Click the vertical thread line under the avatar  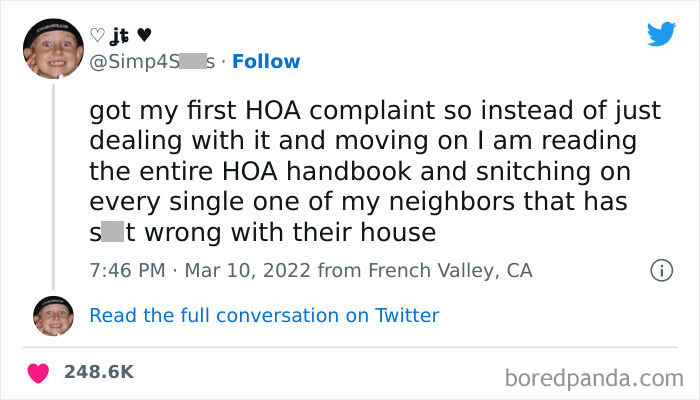53,190
